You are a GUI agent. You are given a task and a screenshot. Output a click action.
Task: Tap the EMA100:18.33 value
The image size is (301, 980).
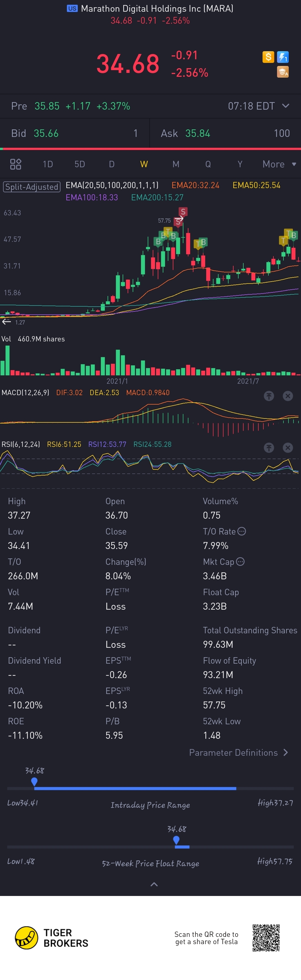(92, 198)
